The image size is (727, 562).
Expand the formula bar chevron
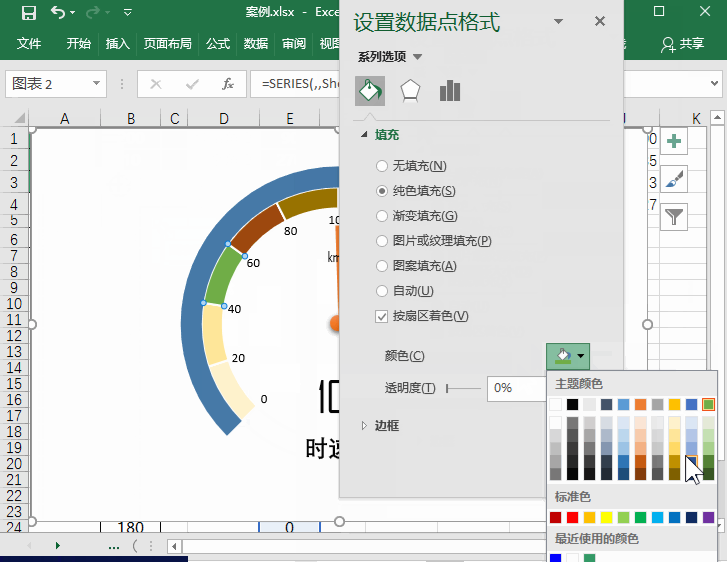tap(714, 83)
